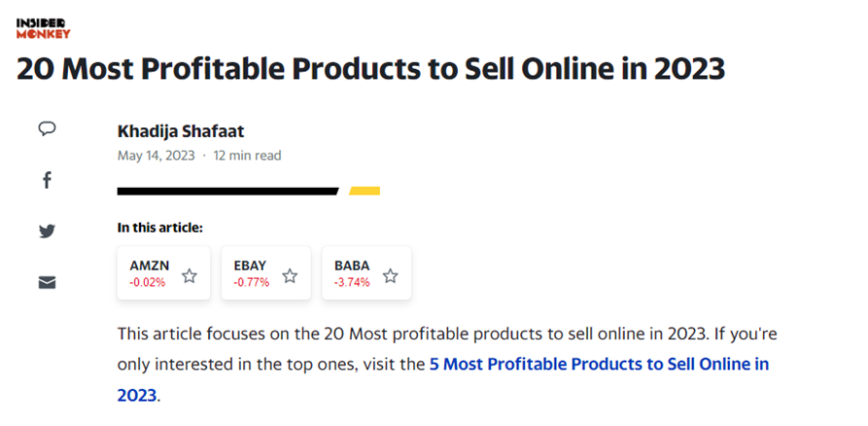The image size is (868, 426).
Task: Open the BABA ticker symbol
Action: pos(352,265)
